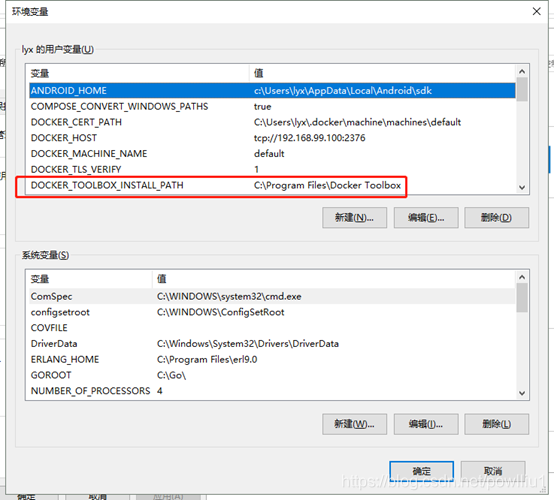Screen dimensions: 554x500
Task: Click 新建(W) to create system variable
Action: 354,424
